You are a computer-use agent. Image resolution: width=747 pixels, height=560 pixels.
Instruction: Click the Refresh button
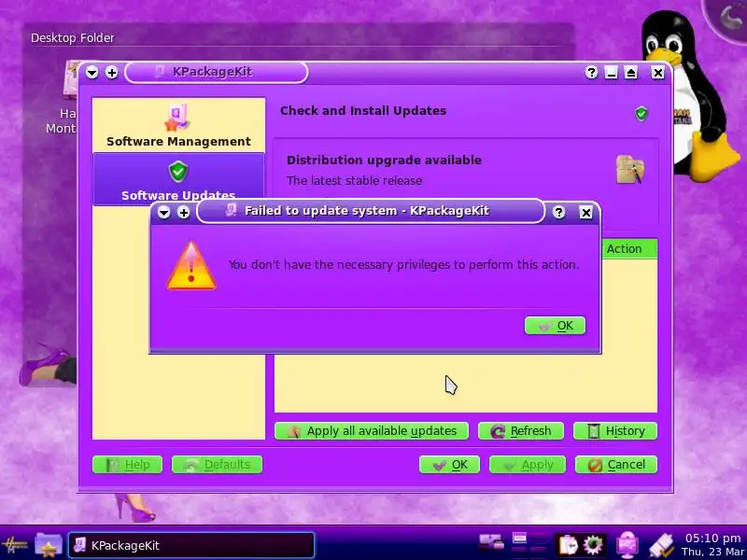tap(521, 431)
